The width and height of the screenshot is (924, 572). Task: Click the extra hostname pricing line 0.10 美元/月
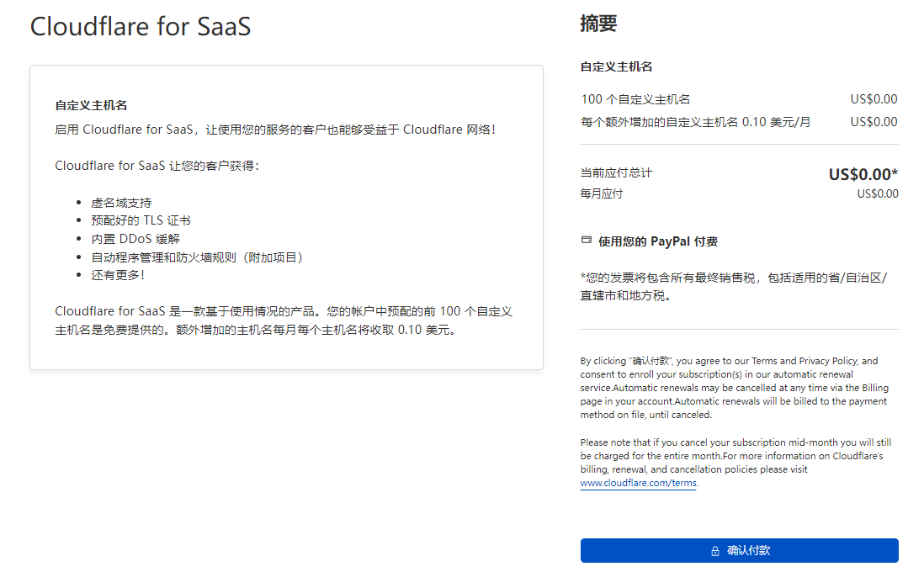[695, 121]
